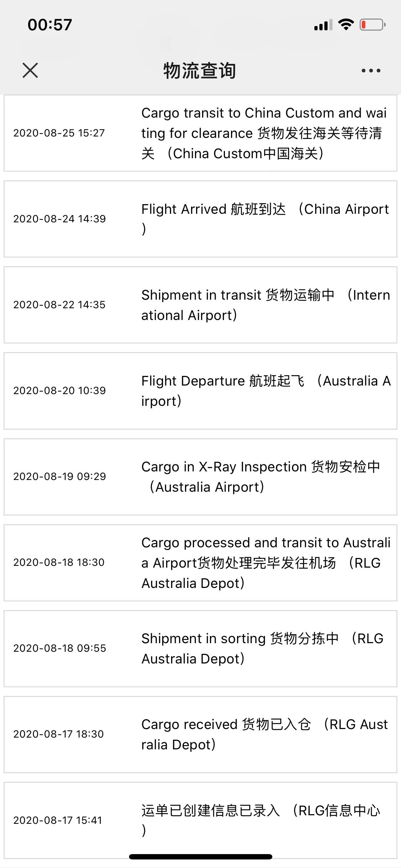The height and width of the screenshot is (868, 401).
Task: Tap the Wi-Fi icon in status bar
Action: (344, 24)
